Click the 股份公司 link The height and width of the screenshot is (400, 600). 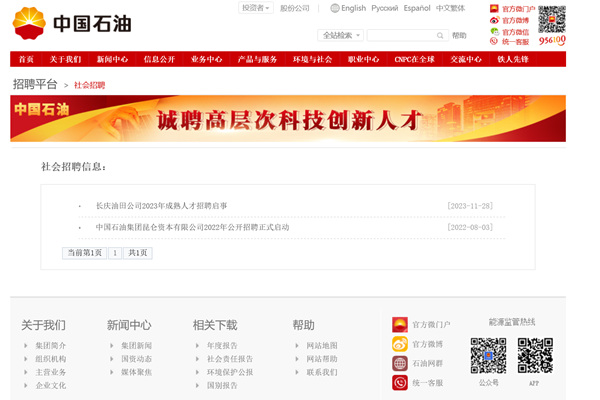pyautogui.click(x=295, y=8)
